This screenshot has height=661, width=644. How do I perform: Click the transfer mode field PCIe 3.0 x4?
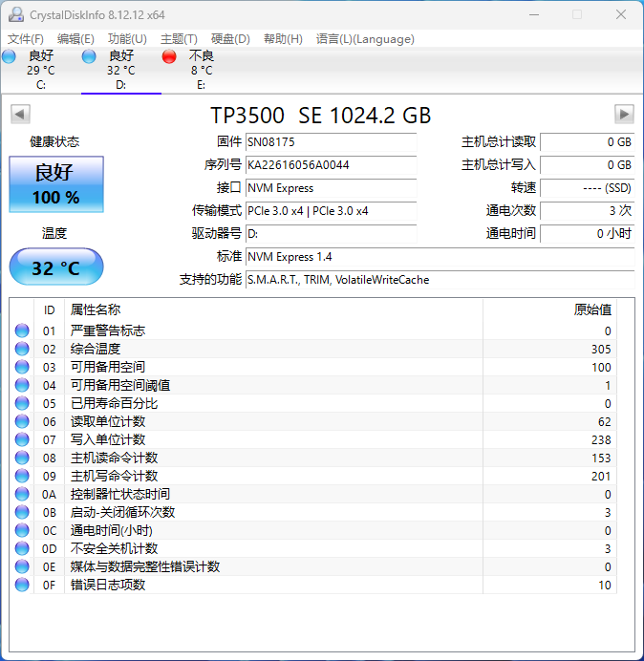point(331,211)
